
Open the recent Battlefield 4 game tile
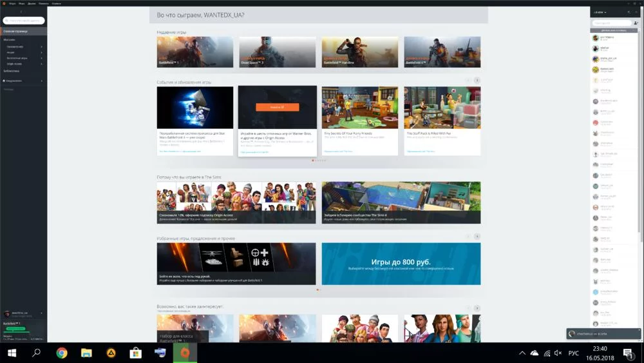(x=442, y=52)
